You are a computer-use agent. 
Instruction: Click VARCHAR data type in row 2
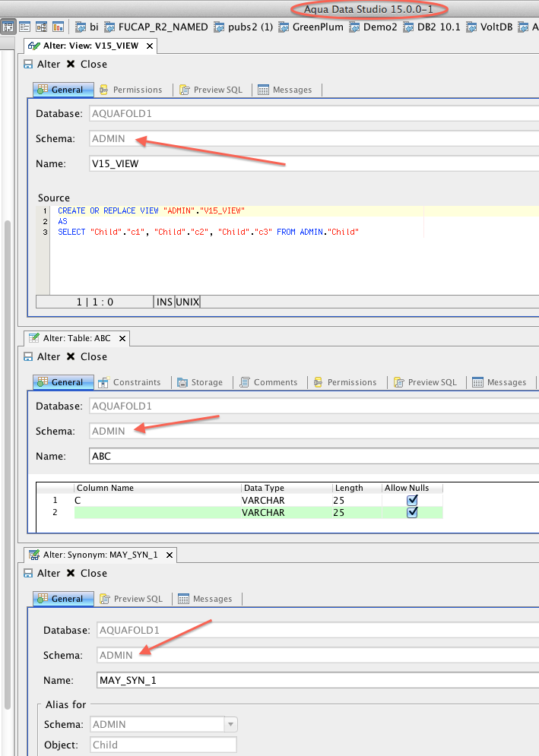click(287, 513)
